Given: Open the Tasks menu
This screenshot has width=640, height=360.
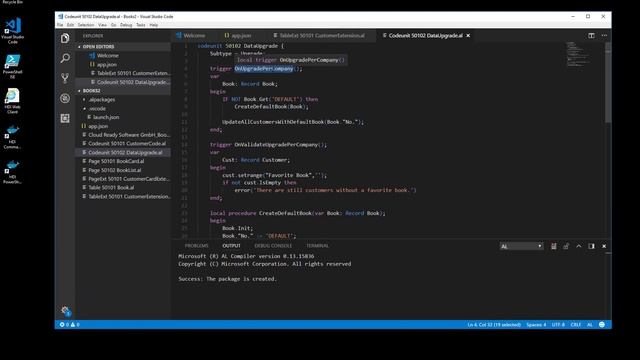Looking at the screenshot, I should pos(141,25).
